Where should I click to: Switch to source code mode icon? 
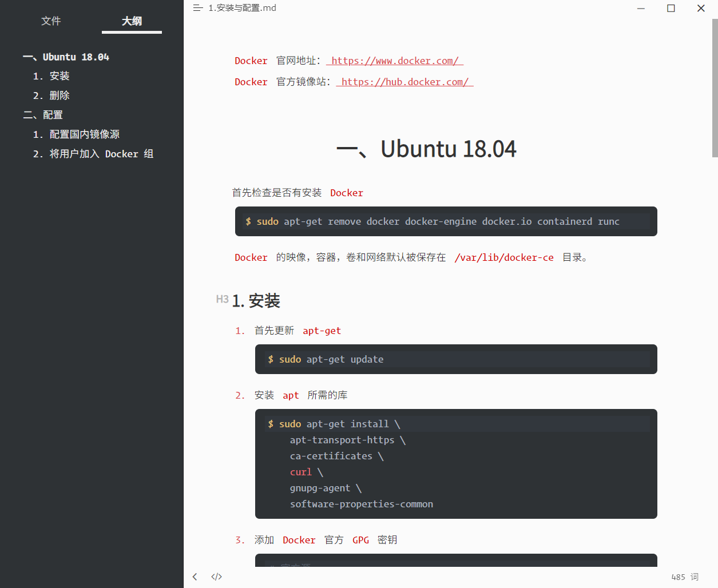click(x=216, y=577)
